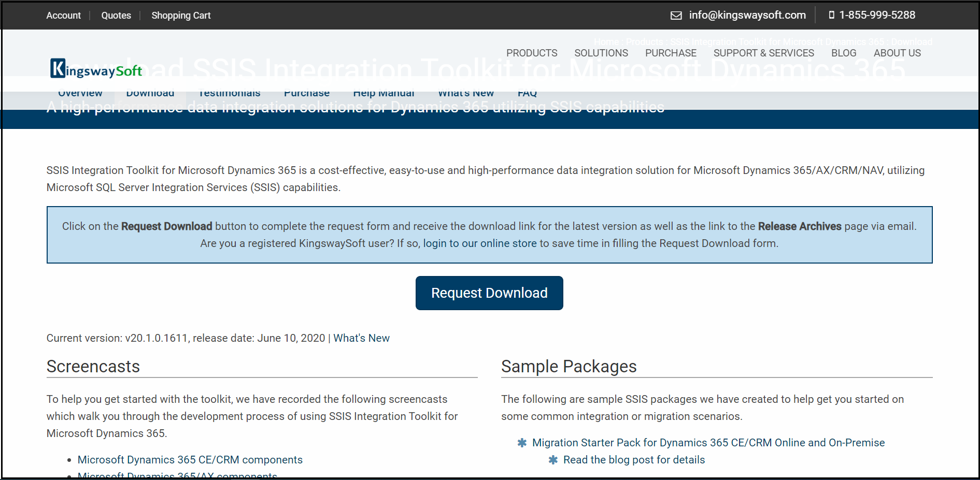
Task: Switch to the Testimonials tab
Action: coord(230,94)
